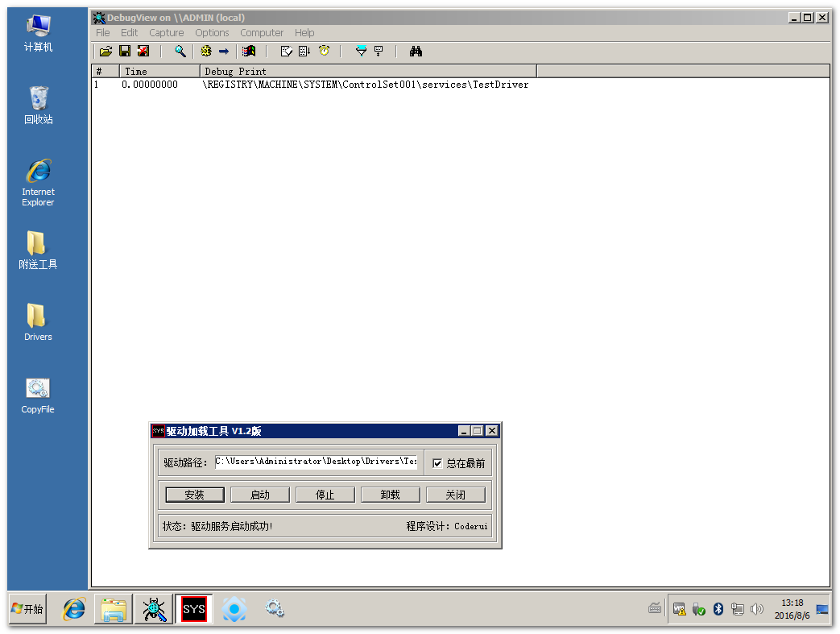Click the Open log file icon in DebugView toolbar
Screen dimensions: 840x634
(106, 52)
